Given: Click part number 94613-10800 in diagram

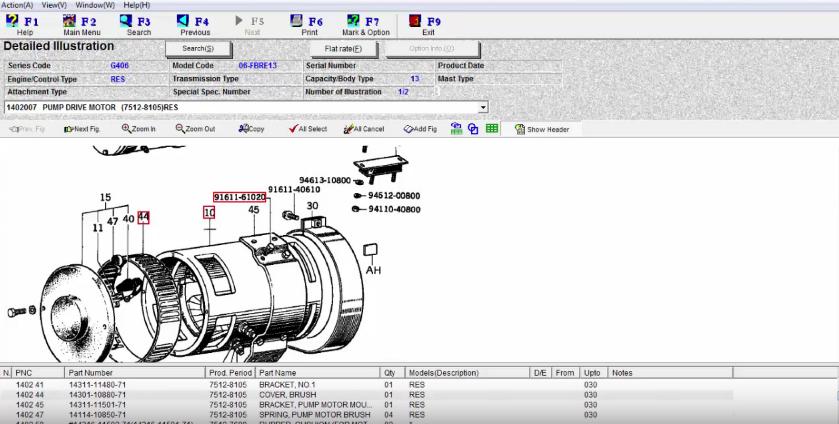Looking at the screenshot, I should [325, 180].
